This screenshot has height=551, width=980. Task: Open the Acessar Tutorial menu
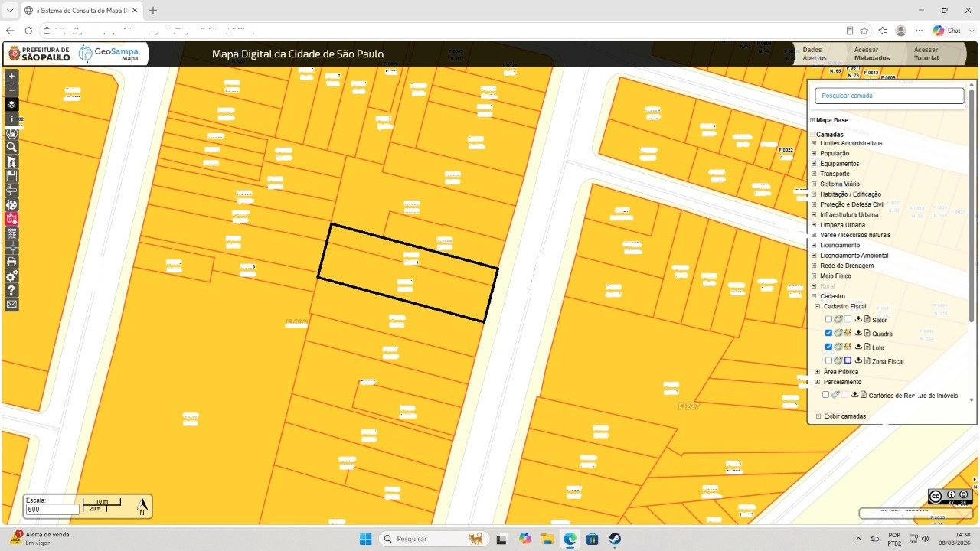click(x=926, y=54)
